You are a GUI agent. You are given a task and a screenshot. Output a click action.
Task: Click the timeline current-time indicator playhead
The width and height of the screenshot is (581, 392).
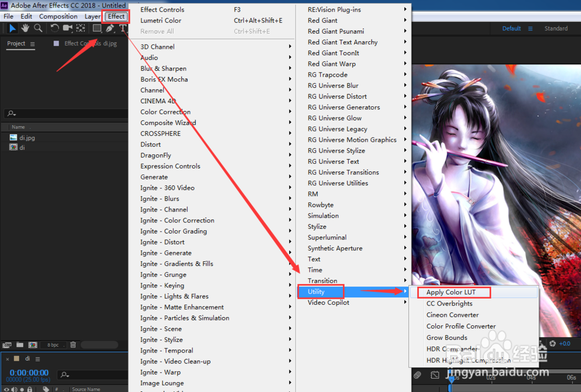tap(451, 379)
